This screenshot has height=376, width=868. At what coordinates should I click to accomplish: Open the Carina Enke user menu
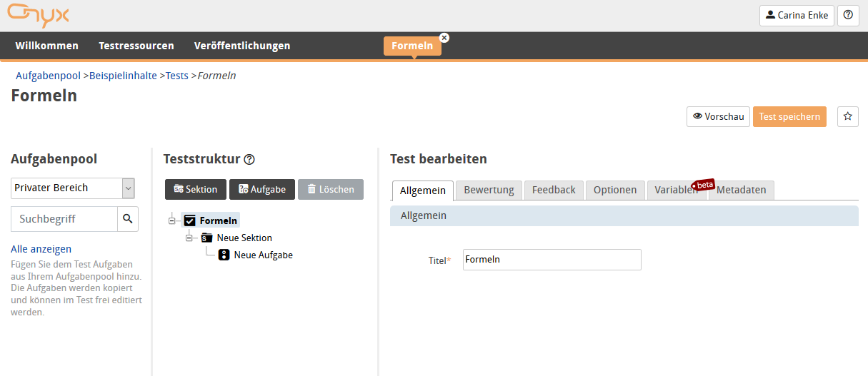(797, 15)
